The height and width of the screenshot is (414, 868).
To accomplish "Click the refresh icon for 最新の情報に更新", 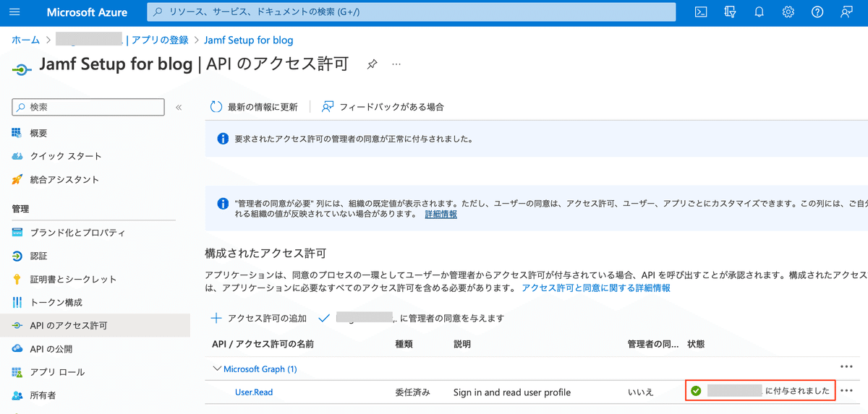I will pyautogui.click(x=216, y=107).
